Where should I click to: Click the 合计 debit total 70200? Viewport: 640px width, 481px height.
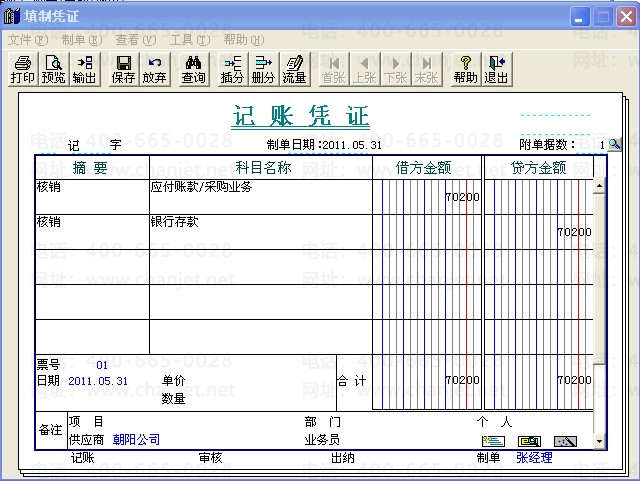point(462,380)
